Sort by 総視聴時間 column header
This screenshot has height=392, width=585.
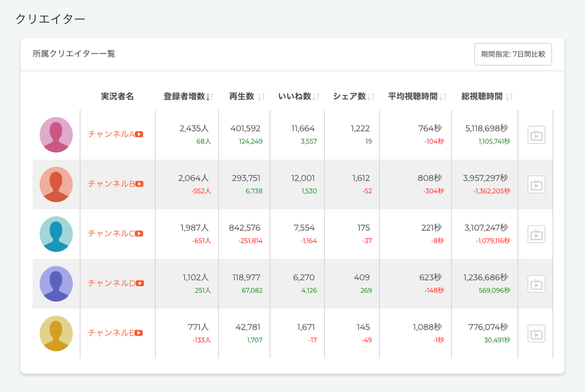[x=487, y=96]
